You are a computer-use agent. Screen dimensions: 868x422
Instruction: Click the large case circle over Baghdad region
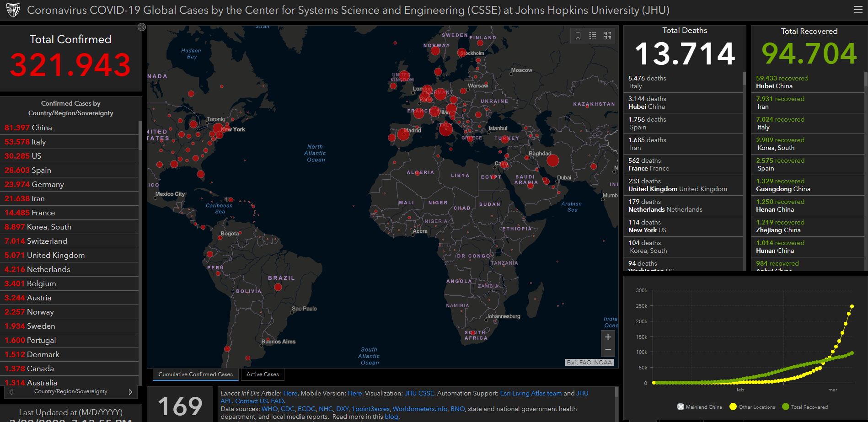coord(553,160)
